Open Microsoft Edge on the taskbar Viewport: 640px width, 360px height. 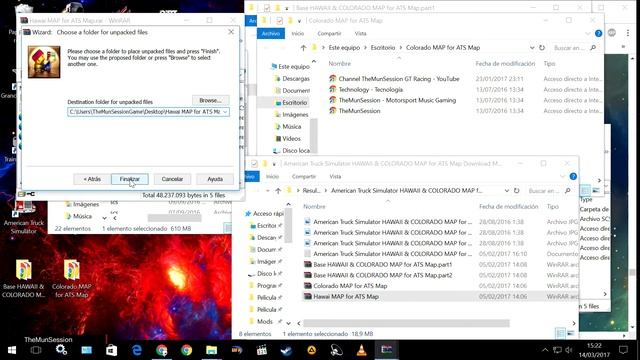[x=137, y=350]
